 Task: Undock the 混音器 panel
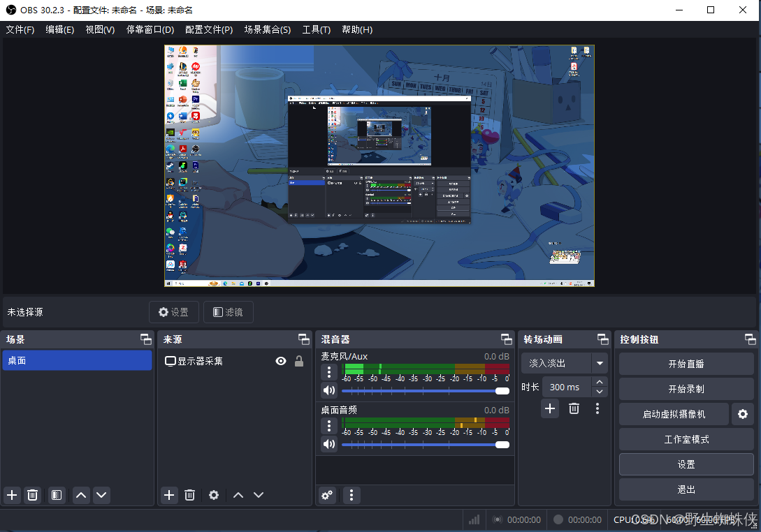point(506,339)
